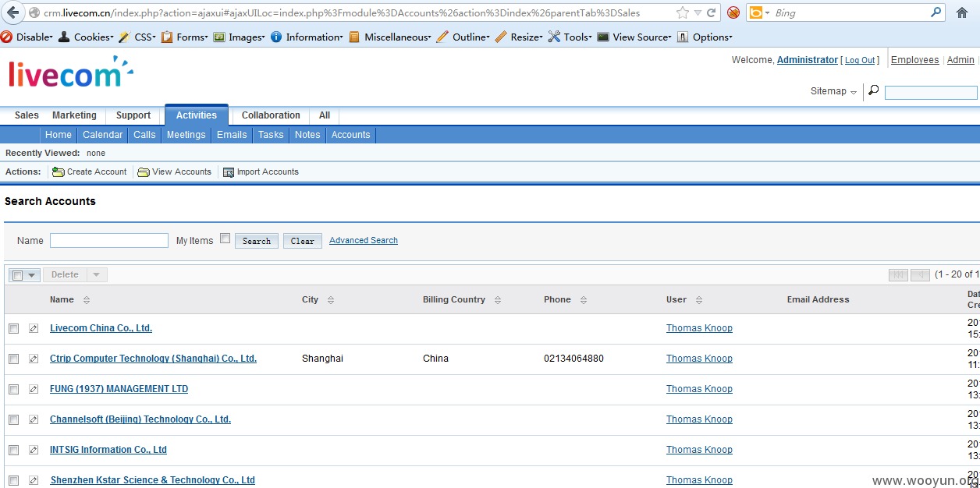Click the Log Out link
This screenshot has width=980, height=488.
coord(860,60)
